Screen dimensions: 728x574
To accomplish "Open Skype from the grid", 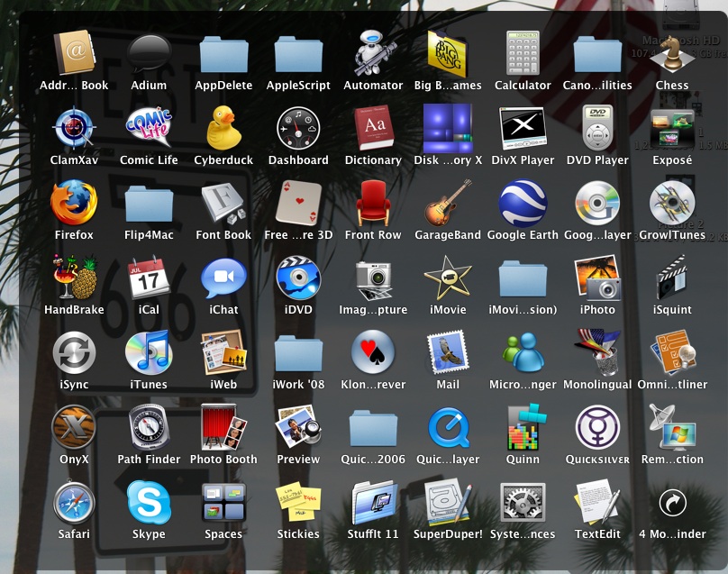I will tap(149, 502).
